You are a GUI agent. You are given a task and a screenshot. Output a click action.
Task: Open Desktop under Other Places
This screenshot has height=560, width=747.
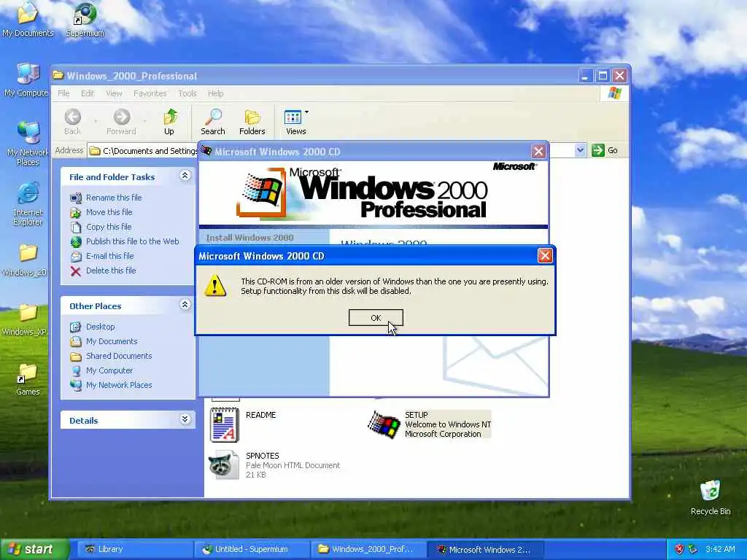100,327
